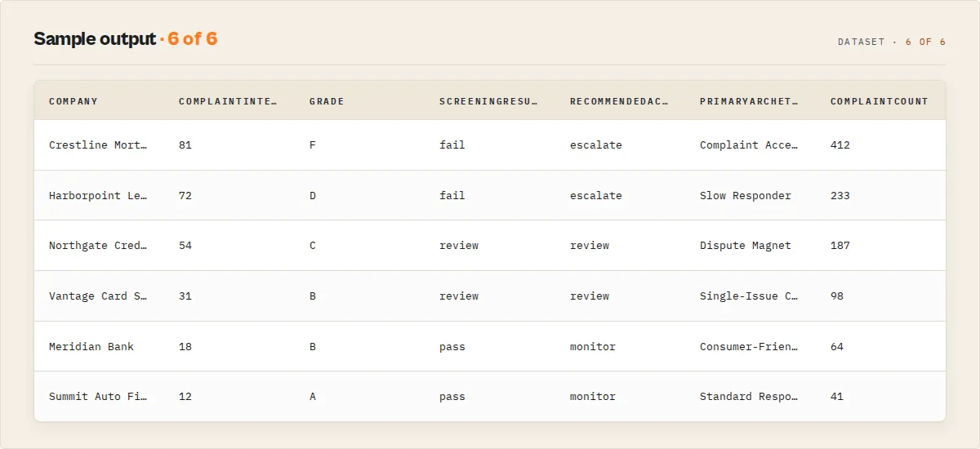
Task: Click intensity value 72
Action: [185, 196]
